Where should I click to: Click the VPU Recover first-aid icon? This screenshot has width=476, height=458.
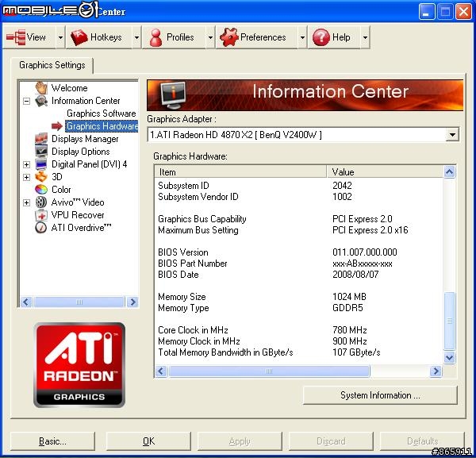(x=41, y=215)
